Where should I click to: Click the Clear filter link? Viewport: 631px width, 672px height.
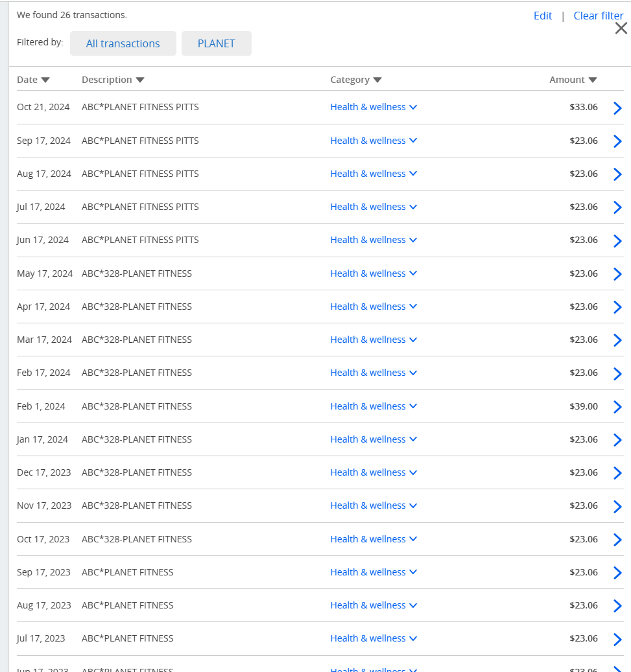click(599, 16)
